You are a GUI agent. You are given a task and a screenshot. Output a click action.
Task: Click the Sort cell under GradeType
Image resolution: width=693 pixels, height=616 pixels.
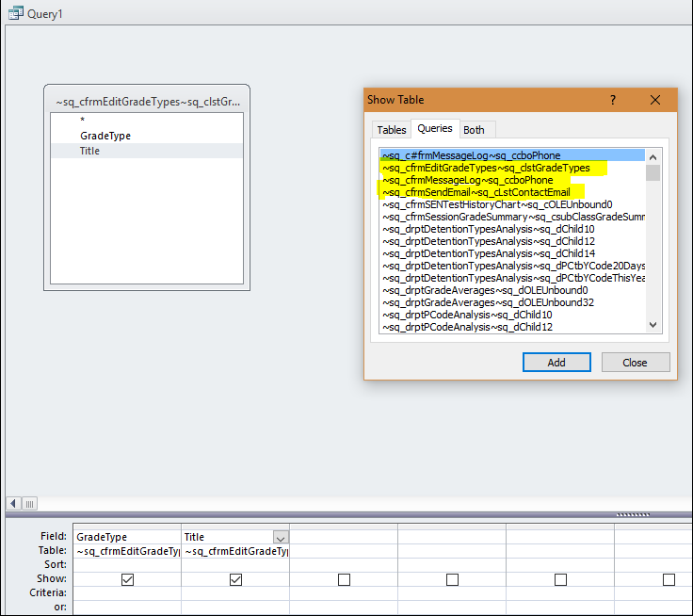tap(127, 565)
